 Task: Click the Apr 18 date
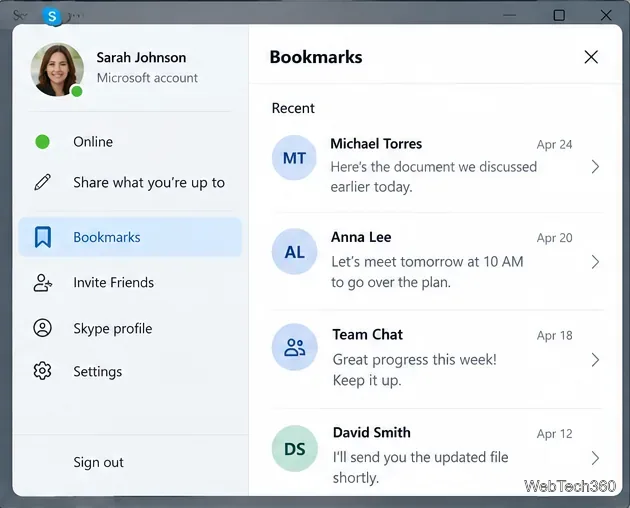[554, 336]
